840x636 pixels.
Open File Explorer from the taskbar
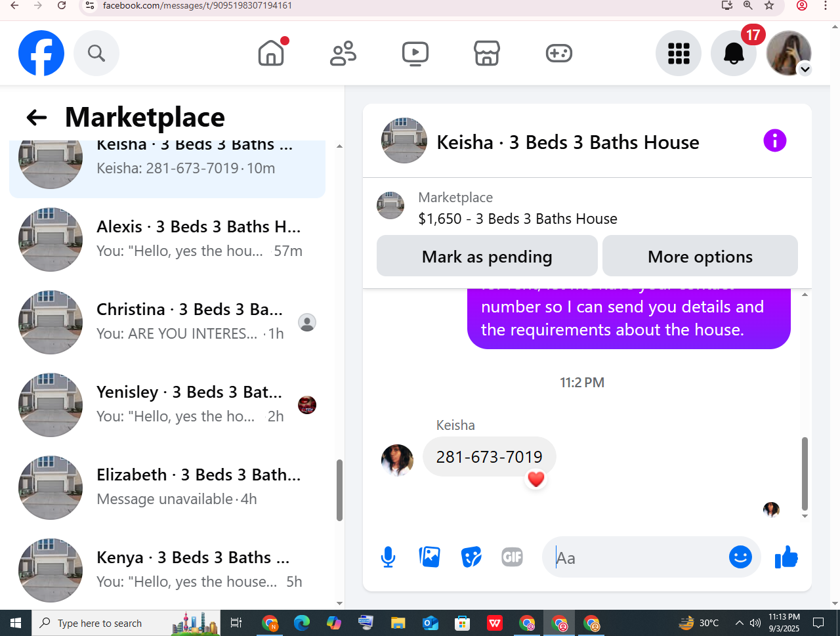[398, 623]
